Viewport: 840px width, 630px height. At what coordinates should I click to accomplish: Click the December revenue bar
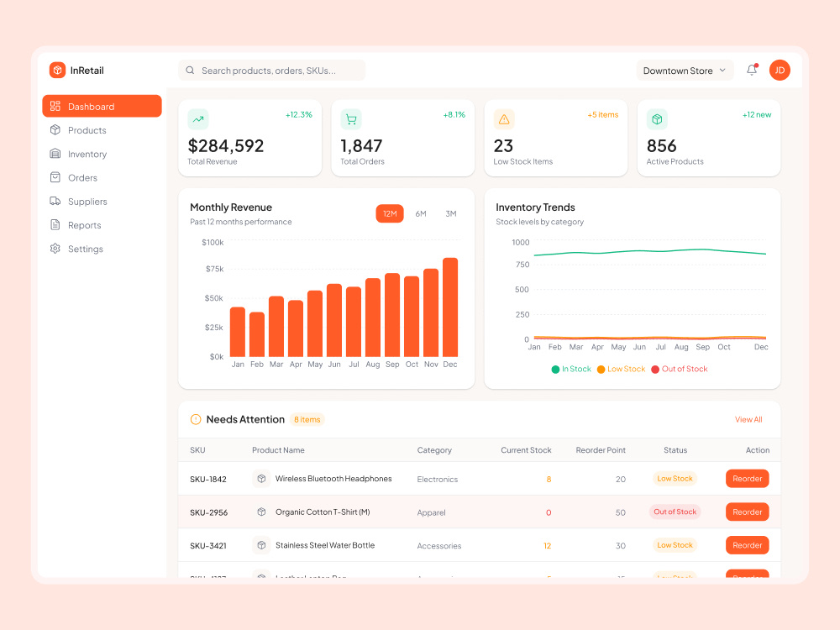pyautogui.click(x=450, y=307)
